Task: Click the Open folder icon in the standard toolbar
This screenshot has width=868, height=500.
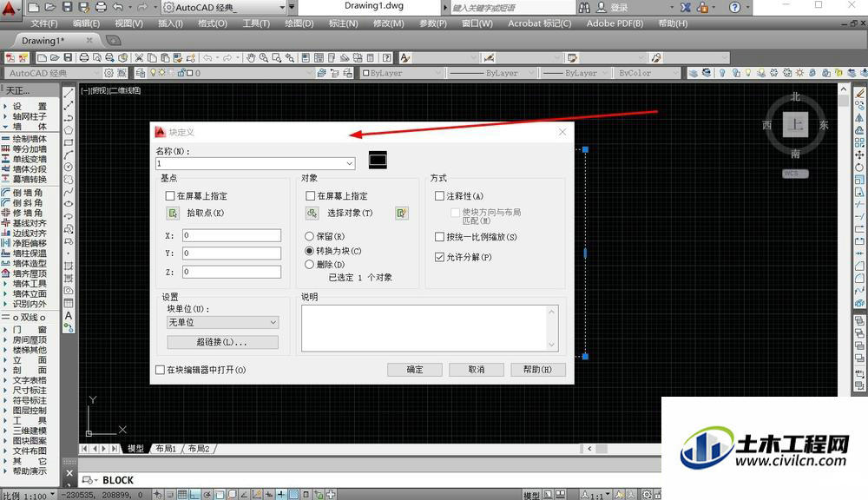Action: tap(55, 57)
